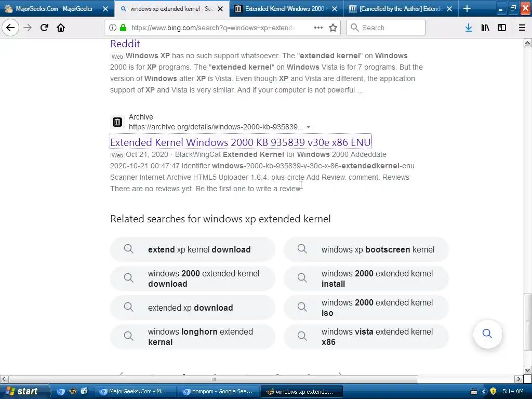The image size is (532, 399).
Task: Click the vertical scrollbar up arrow
Action: [x=528, y=43]
